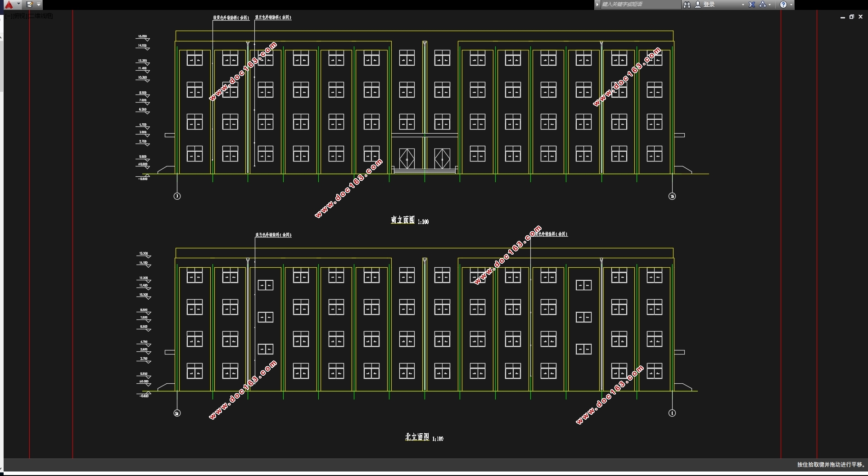Open the sign-in dropdown arrow
The image size is (868, 476).
click(x=743, y=4)
